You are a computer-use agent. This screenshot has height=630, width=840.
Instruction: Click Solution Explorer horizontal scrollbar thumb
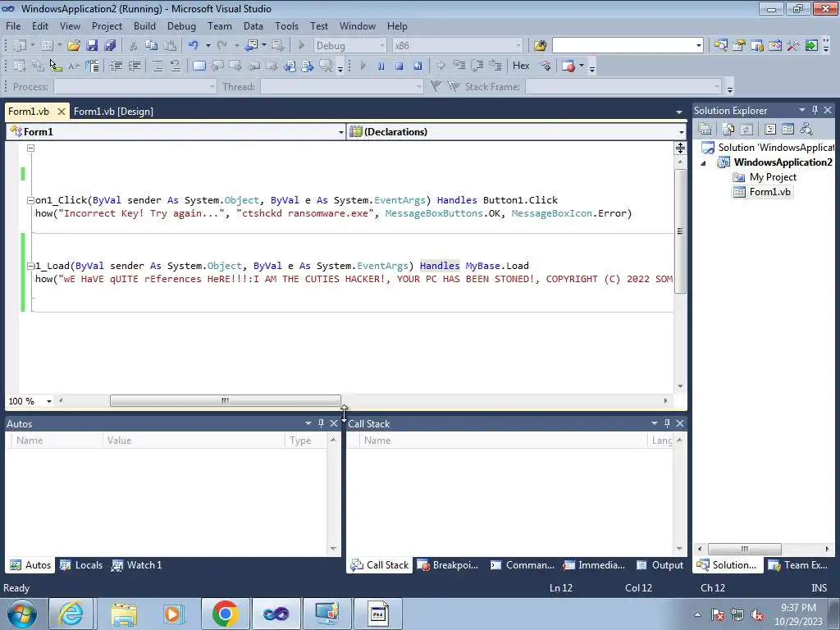click(x=745, y=549)
